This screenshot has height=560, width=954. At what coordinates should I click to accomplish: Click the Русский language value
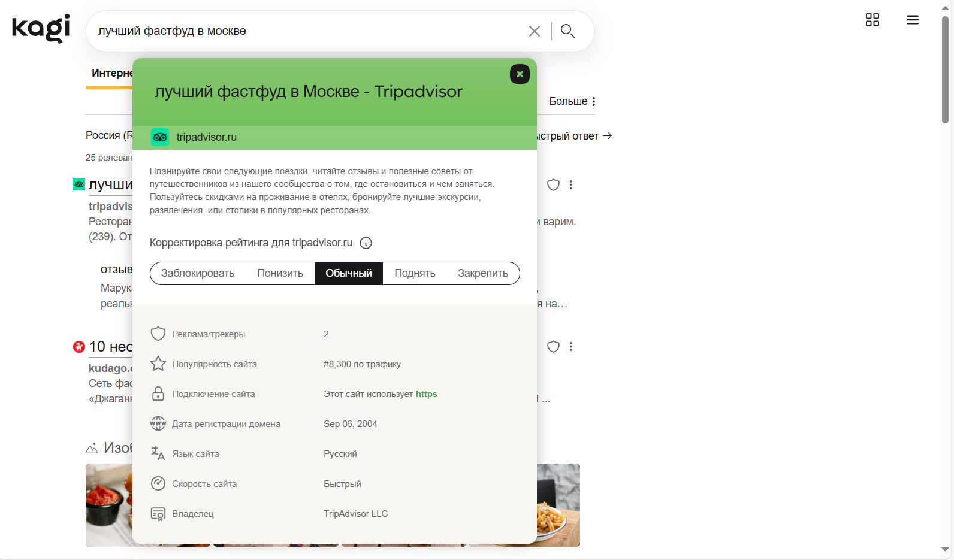(x=340, y=454)
